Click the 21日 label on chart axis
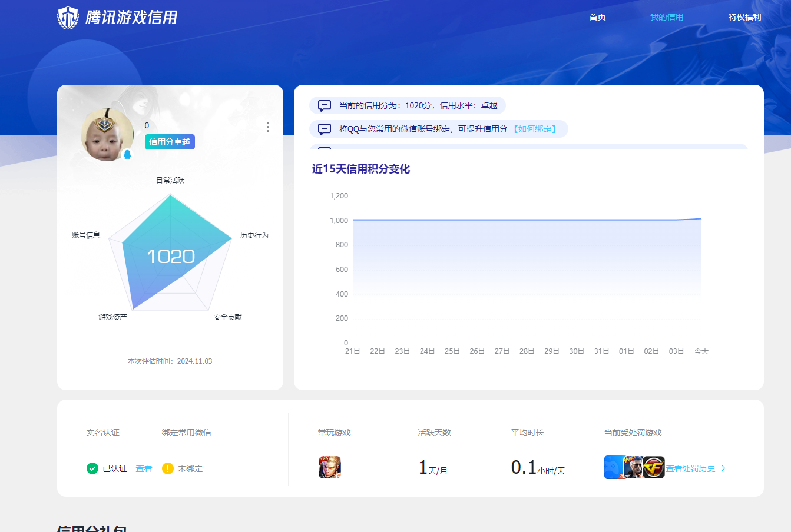This screenshot has height=532, width=791. [352, 351]
